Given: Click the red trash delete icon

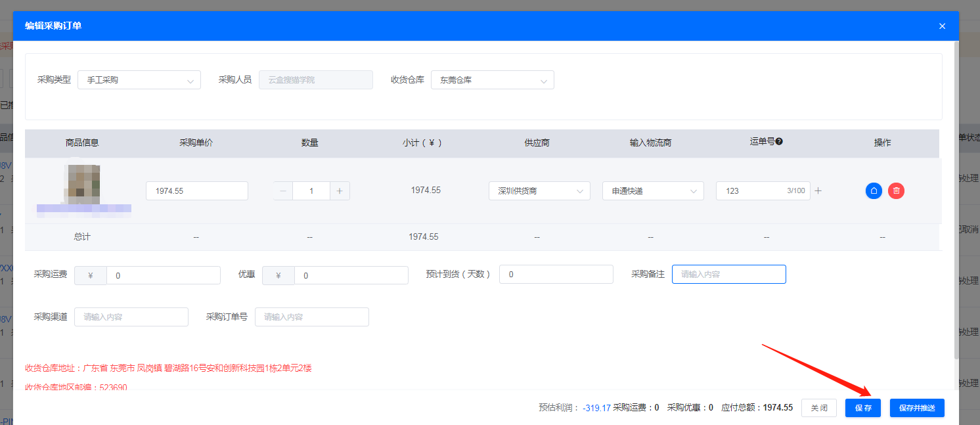Looking at the screenshot, I should 896,191.
